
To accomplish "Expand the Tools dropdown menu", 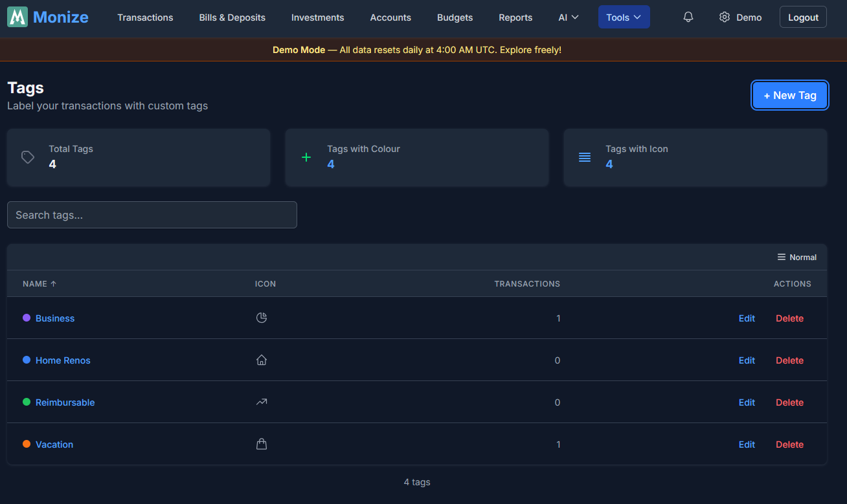I will click(x=624, y=17).
